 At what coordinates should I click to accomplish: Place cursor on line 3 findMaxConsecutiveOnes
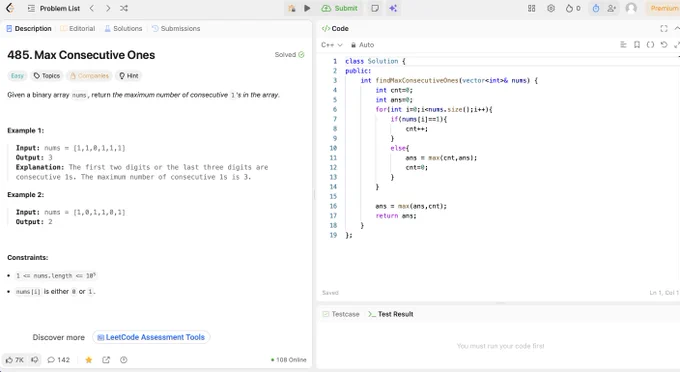416,81
